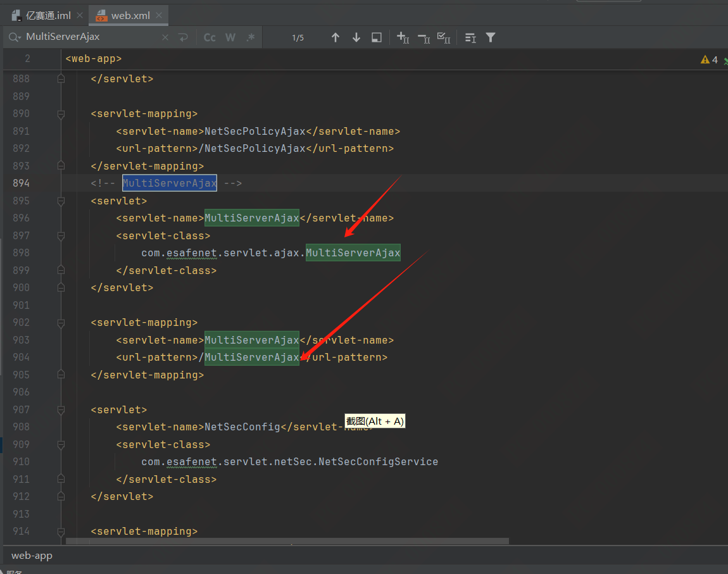This screenshot has width=728, height=574.
Task: Collapse the servlet-mapping fold at line 902
Action: (x=61, y=323)
